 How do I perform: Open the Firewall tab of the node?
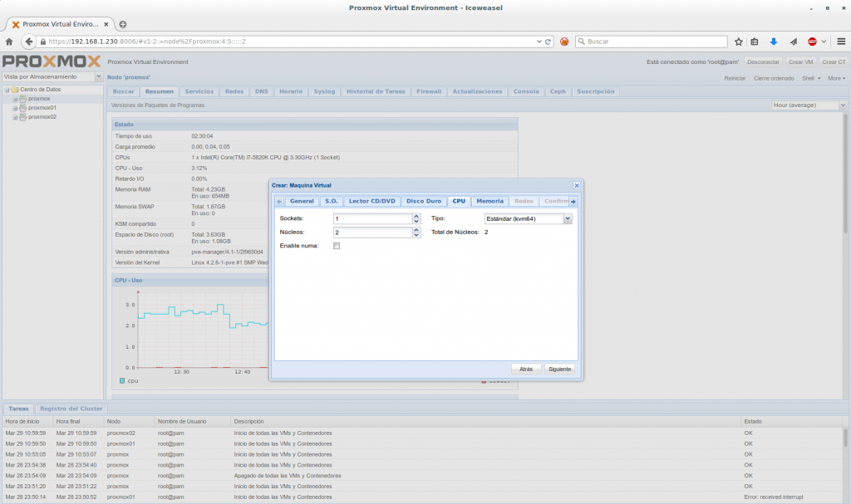tap(429, 91)
